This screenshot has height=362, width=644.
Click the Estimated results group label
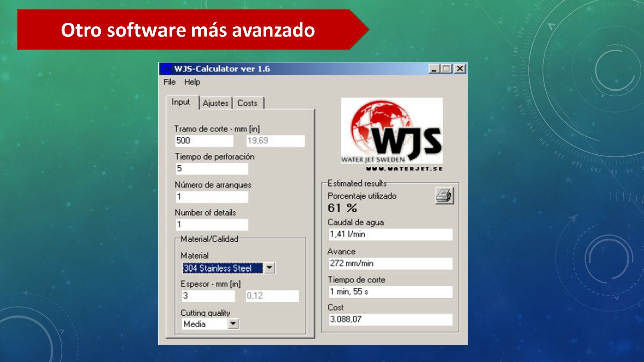tap(357, 183)
